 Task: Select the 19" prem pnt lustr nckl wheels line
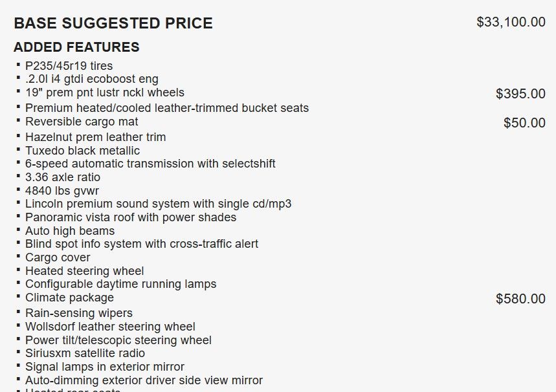105,93
